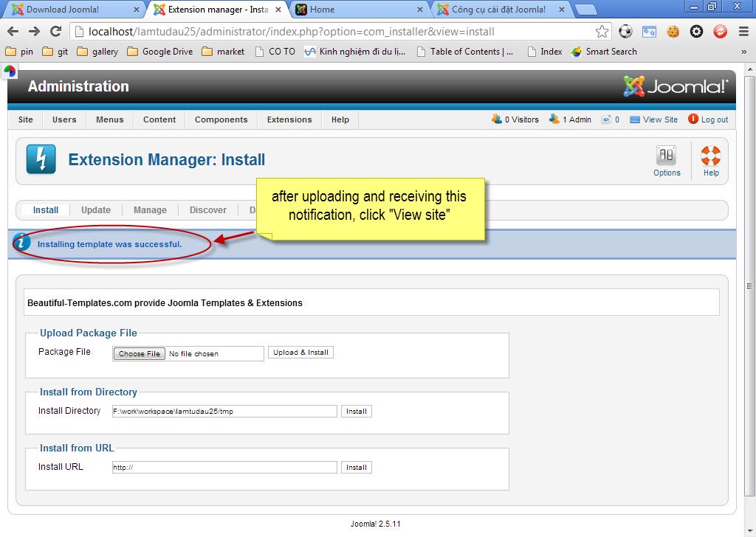Viewport: 756px width, 537px height.
Task: Reload the page with the refresh icon
Action: tap(56, 32)
